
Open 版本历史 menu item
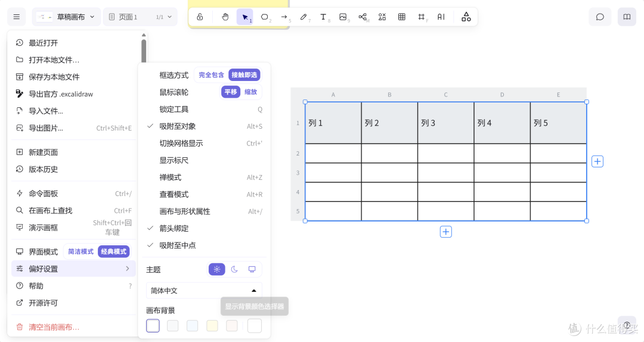coord(73,169)
